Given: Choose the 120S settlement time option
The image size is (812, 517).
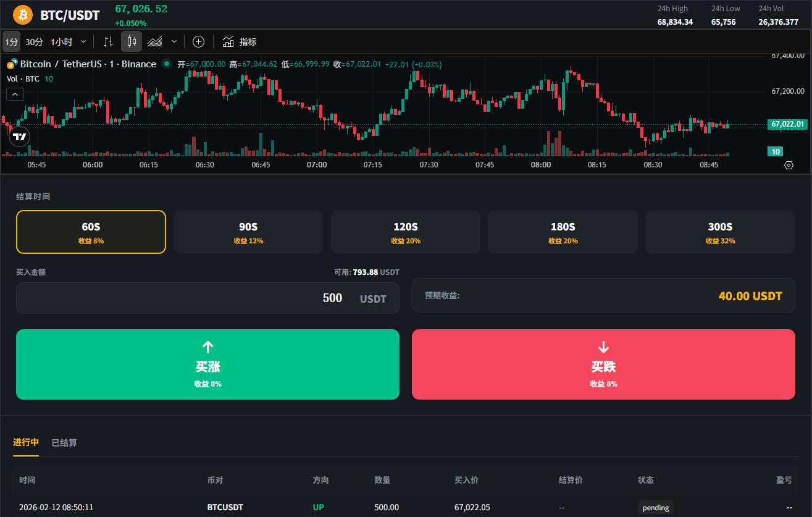Looking at the screenshot, I should [x=406, y=232].
